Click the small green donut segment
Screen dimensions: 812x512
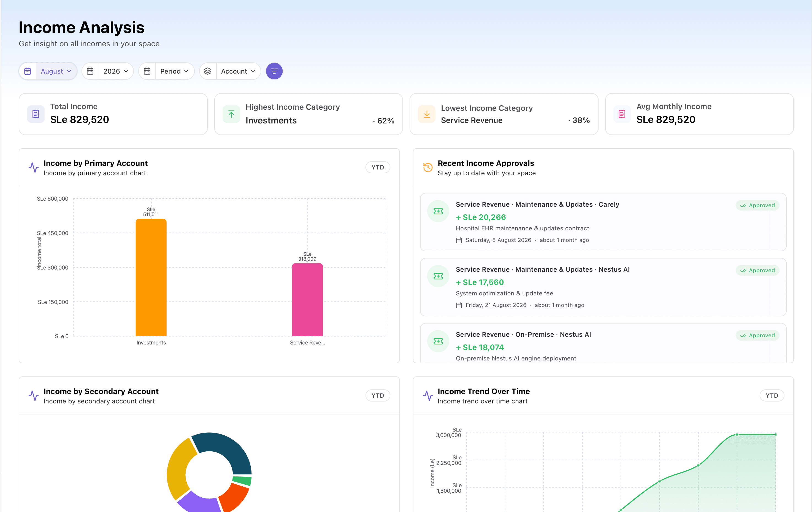tap(242, 480)
